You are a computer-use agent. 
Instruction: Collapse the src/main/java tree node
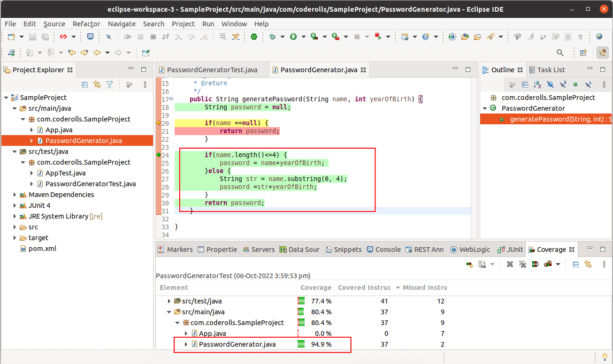pos(15,108)
